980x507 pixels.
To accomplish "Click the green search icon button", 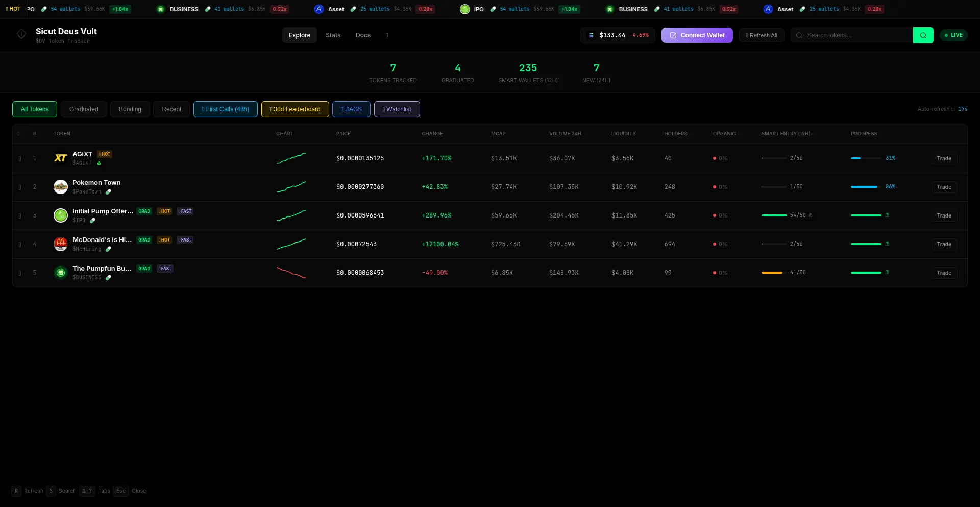I will [x=923, y=35].
